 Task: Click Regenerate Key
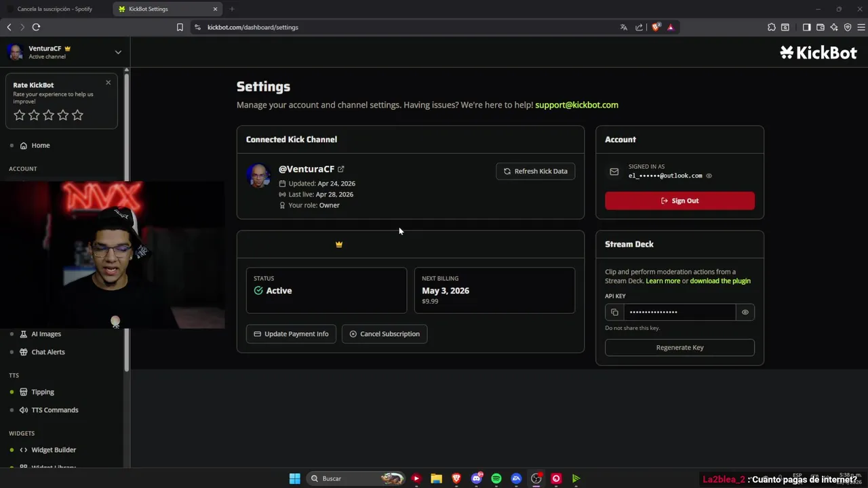tap(679, 348)
